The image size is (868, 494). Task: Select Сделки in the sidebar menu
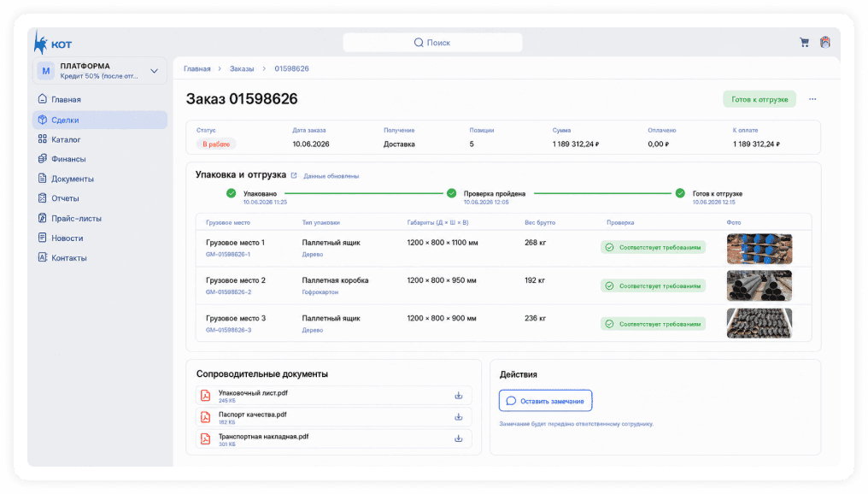coord(100,120)
